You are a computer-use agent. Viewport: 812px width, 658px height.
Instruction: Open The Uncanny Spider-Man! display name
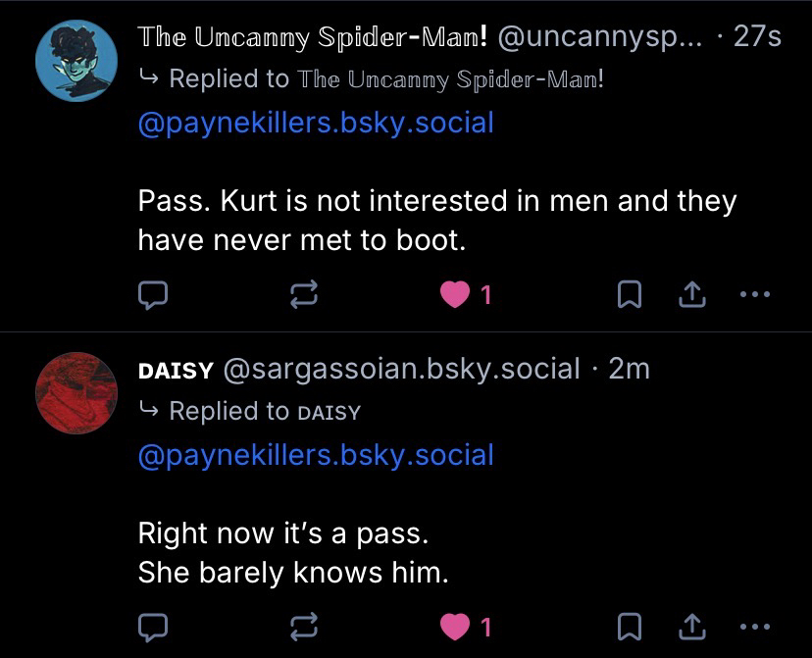(x=314, y=37)
